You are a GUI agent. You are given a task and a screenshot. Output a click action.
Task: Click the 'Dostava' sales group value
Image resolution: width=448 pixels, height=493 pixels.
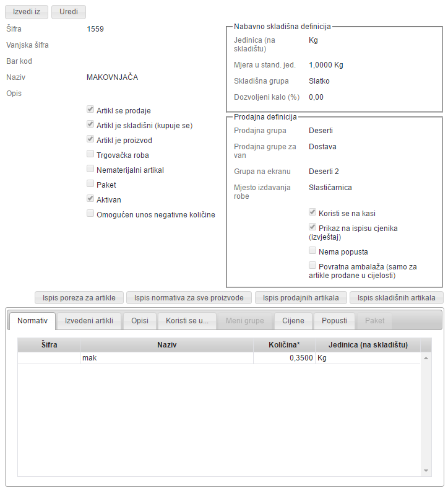(x=322, y=147)
